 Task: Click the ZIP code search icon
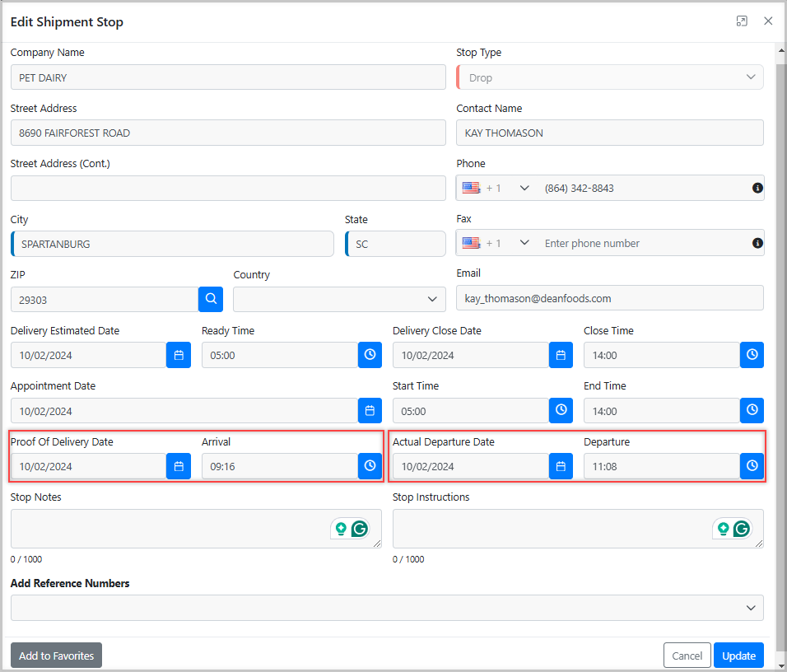tap(211, 299)
